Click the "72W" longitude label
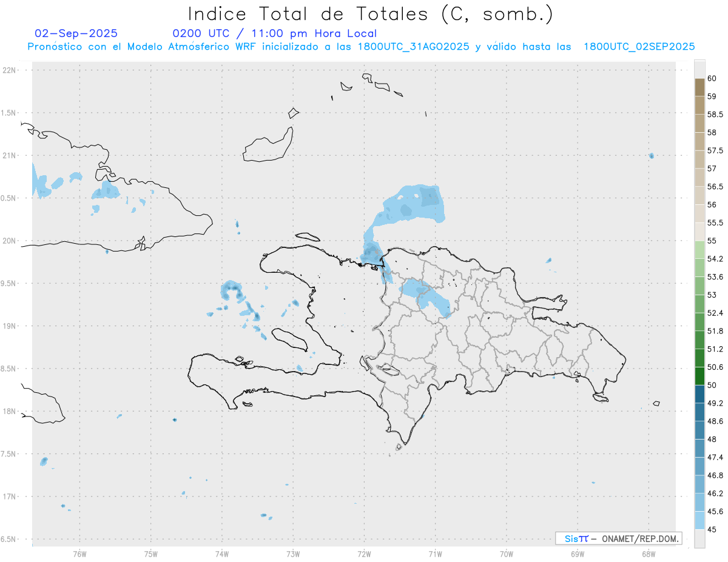 364,554
